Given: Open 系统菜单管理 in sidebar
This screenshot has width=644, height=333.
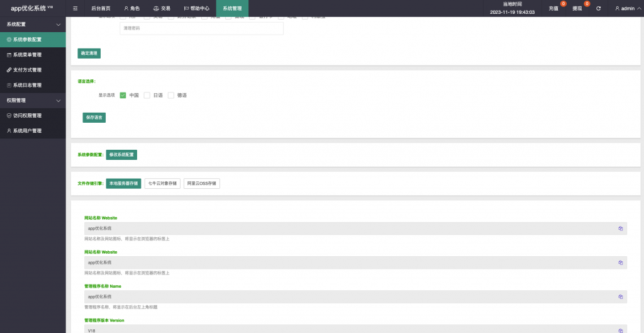Looking at the screenshot, I should (x=27, y=55).
